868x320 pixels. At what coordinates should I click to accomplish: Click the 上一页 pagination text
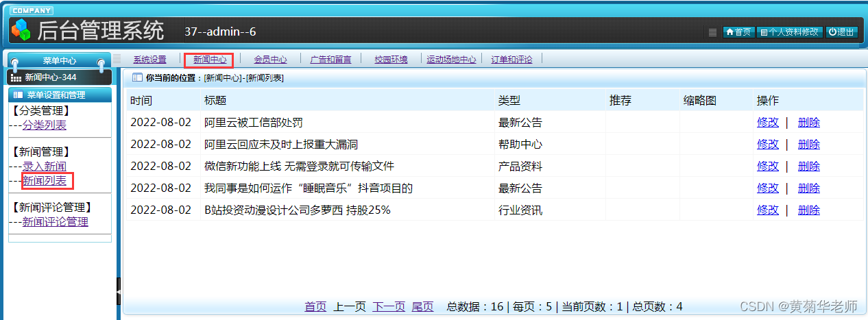point(350,307)
